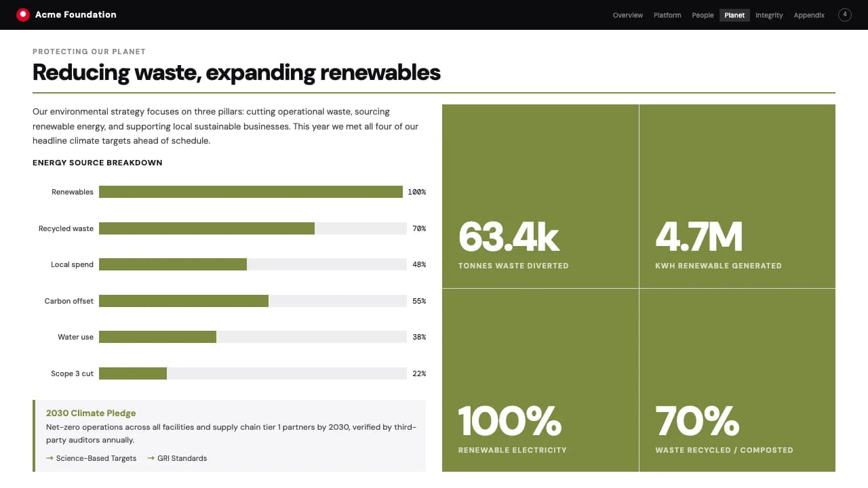Open the Science-Based Targets link
Screen dimensions: 868x488
(x=91, y=458)
